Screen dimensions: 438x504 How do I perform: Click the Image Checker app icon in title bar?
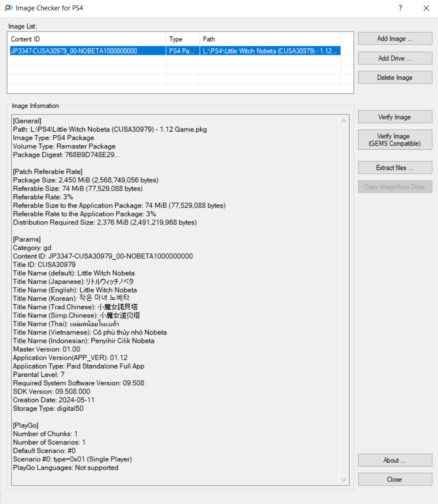coord(9,8)
